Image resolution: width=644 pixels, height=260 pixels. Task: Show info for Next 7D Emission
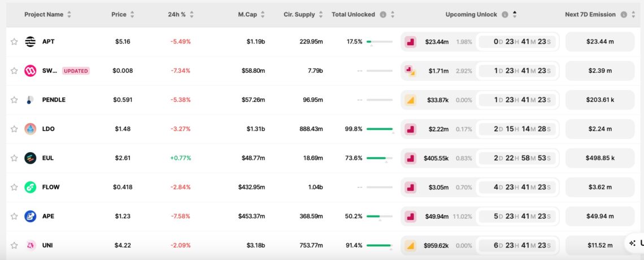coord(624,14)
